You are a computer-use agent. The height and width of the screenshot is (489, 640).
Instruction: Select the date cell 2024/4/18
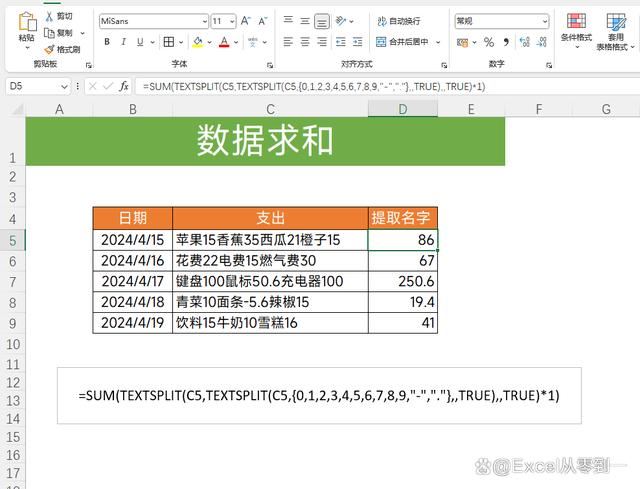point(133,302)
